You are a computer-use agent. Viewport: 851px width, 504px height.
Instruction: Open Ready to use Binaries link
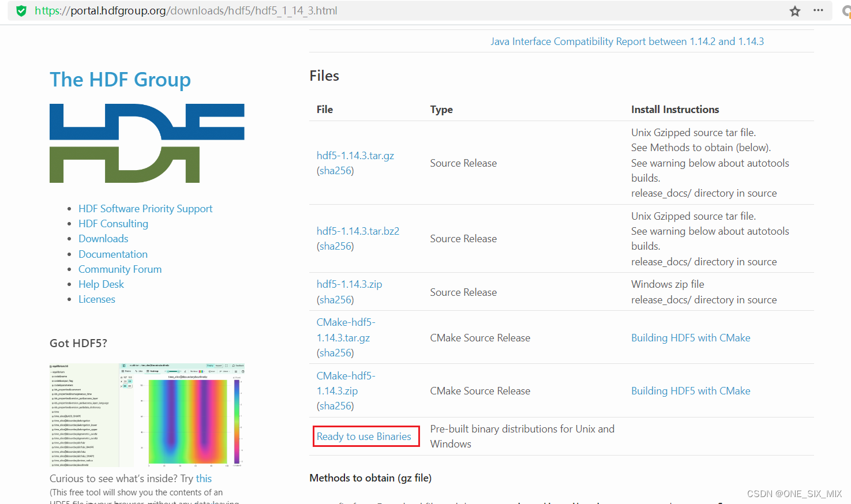(x=364, y=437)
